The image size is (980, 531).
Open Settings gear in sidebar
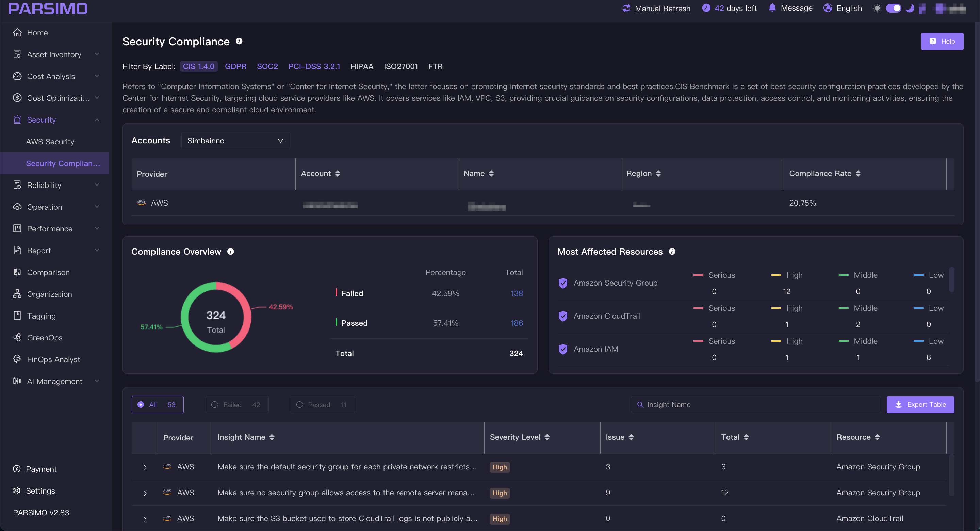pyautogui.click(x=17, y=490)
